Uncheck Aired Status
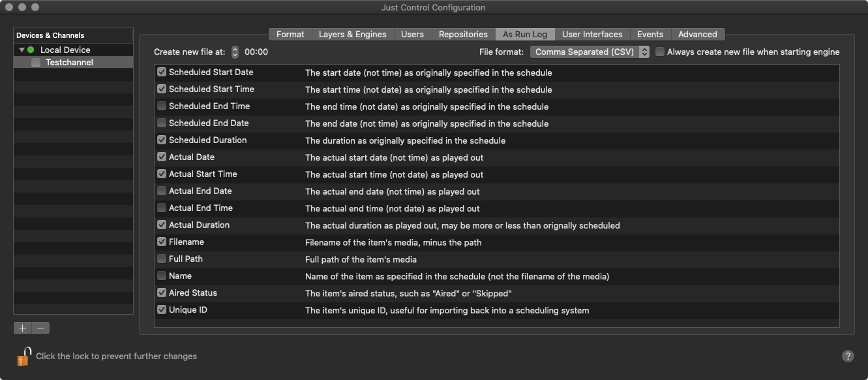 162,293
